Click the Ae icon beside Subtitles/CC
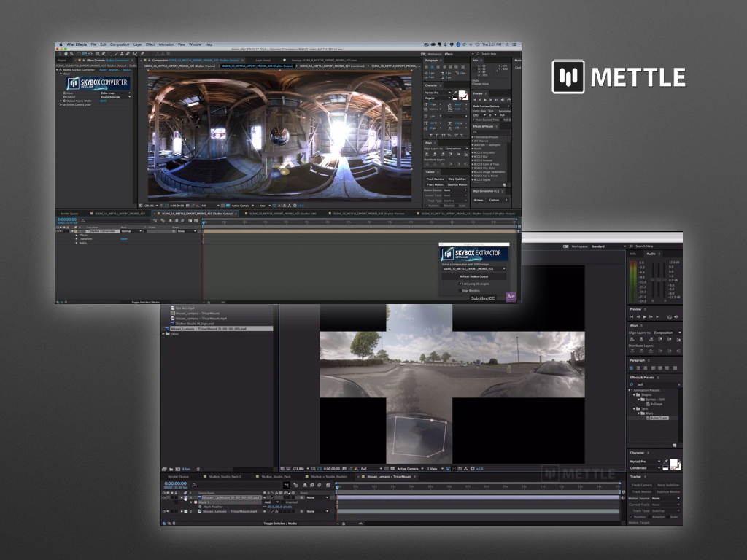The width and height of the screenshot is (747, 560). click(511, 297)
